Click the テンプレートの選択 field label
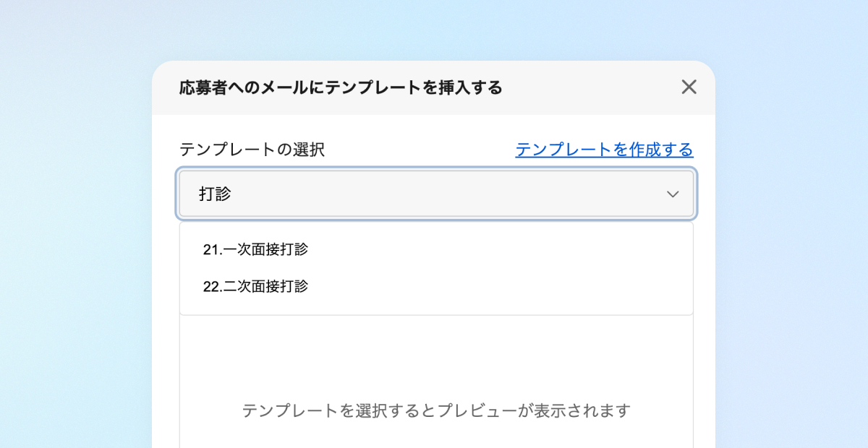The height and width of the screenshot is (448, 868). point(252,150)
